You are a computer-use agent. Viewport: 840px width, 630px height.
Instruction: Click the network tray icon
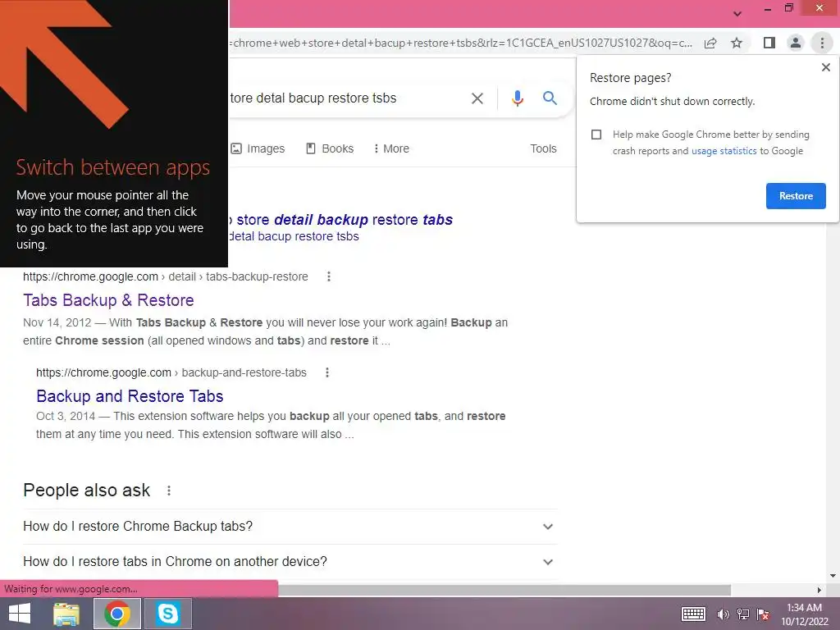743,614
